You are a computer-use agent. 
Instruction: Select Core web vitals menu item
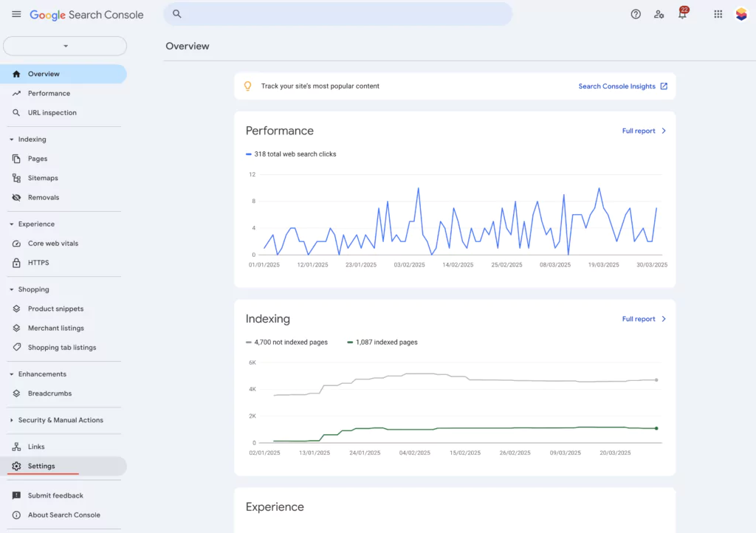[52, 244]
